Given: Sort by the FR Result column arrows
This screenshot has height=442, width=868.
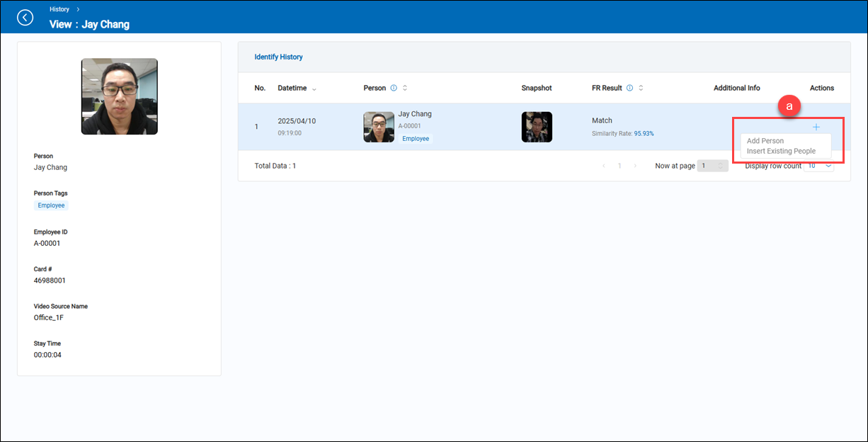Looking at the screenshot, I should (641, 89).
